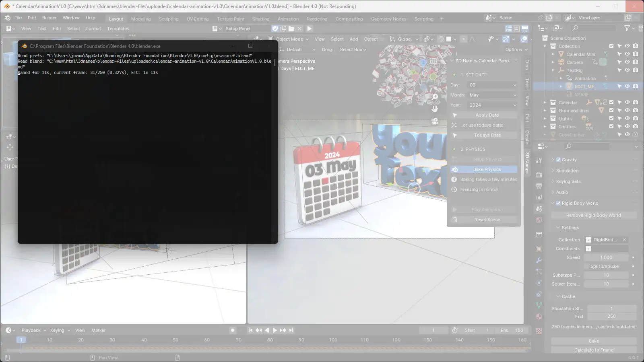Open the Tool properties tab icon

pos(539,160)
